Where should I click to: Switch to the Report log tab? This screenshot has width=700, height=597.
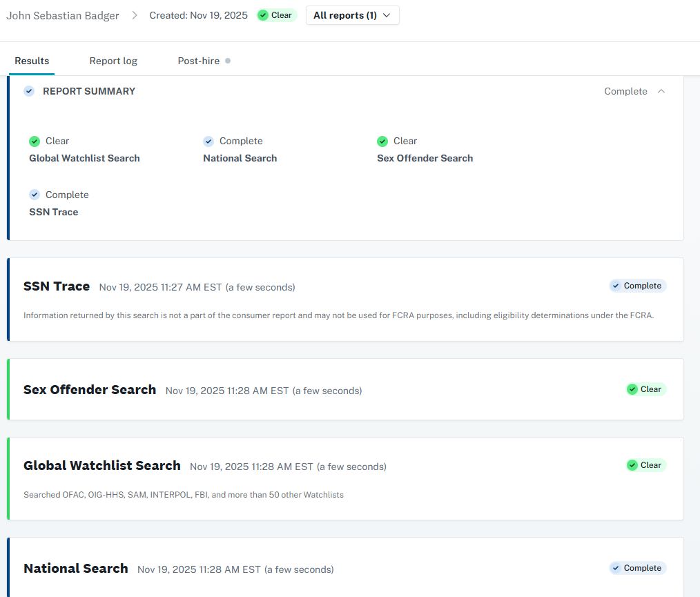(113, 61)
